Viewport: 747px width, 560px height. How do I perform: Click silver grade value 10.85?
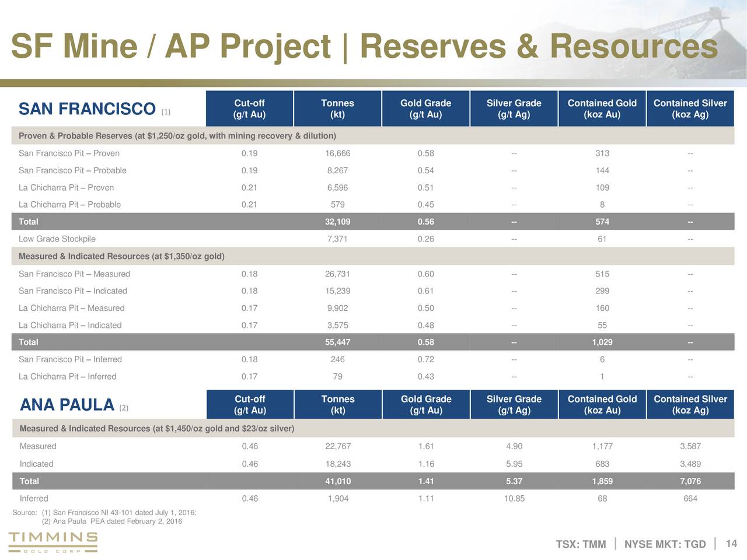514,499
